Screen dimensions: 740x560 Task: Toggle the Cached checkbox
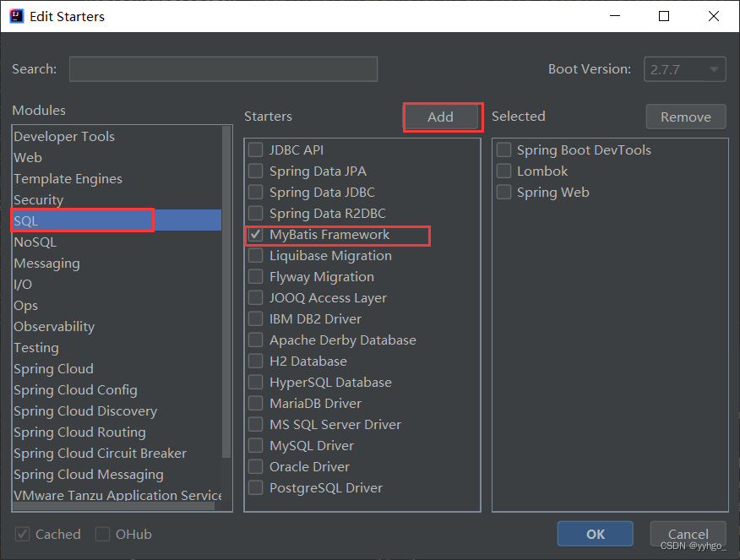point(22,534)
